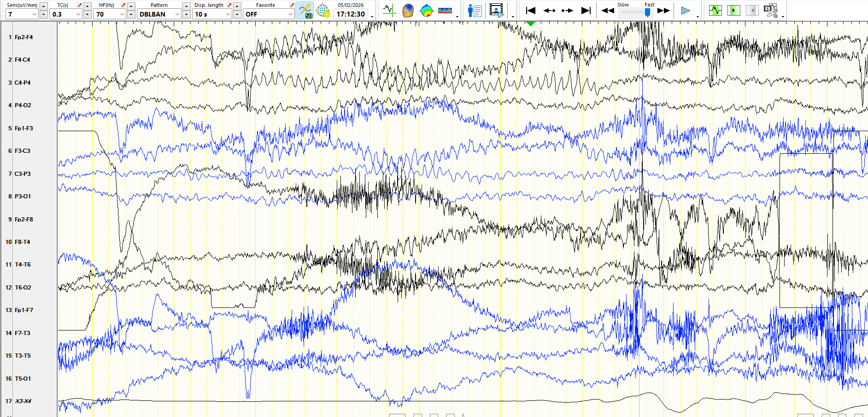Show the topographic voltage map
This screenshot has width=868, height=417.
(x=427, y=10)
